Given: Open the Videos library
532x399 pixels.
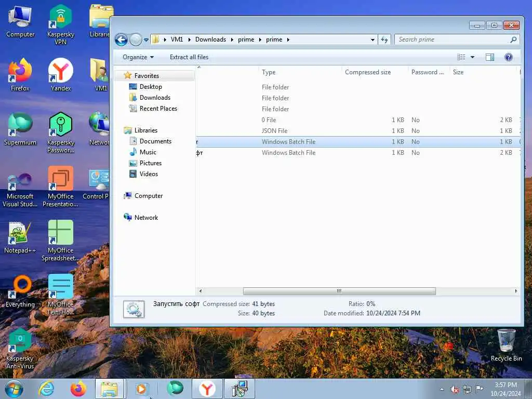Looking at the screenshot, I should (x=149, y=174).
